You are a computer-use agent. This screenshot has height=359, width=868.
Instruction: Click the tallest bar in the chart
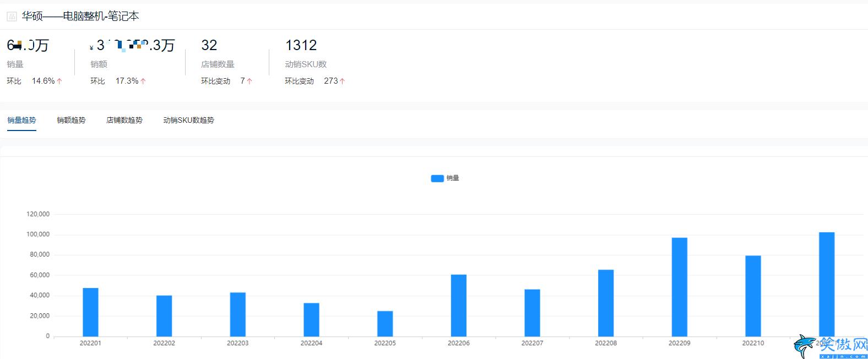827,284
